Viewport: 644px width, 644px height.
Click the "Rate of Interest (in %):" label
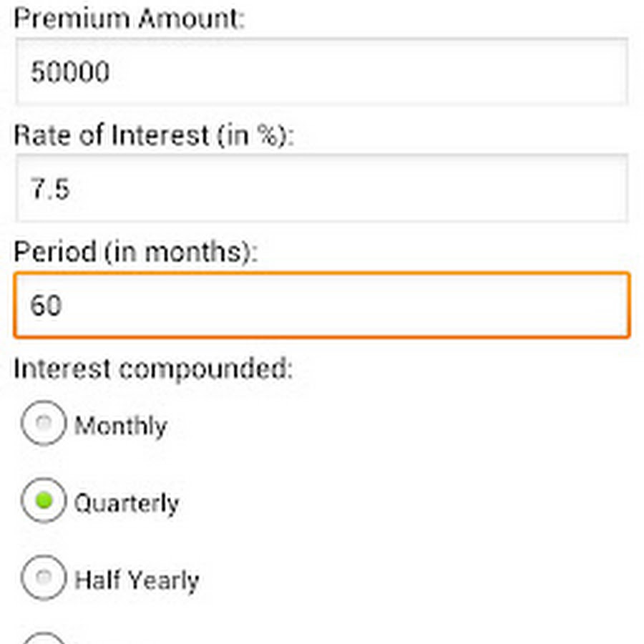point(154,135)
